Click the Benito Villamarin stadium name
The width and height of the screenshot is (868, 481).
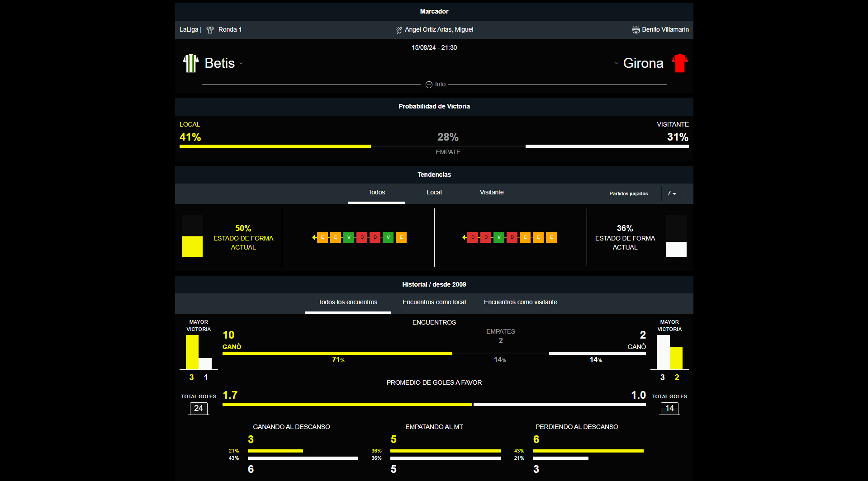665,30
